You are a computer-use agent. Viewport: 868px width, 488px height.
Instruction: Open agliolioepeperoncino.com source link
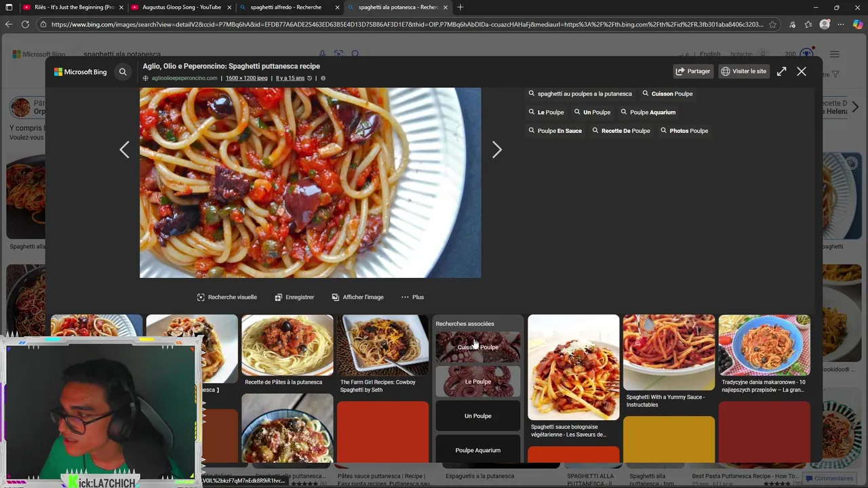pos(184,78)
